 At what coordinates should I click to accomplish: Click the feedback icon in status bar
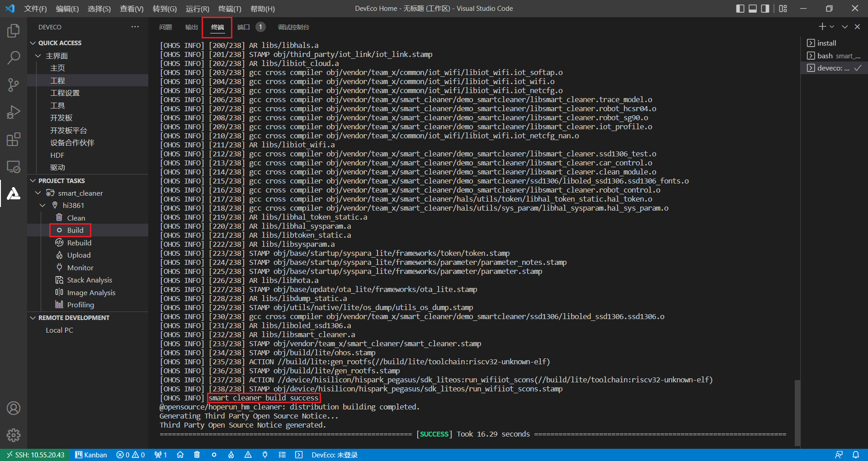pyautogui.click(x=839, y=455)
